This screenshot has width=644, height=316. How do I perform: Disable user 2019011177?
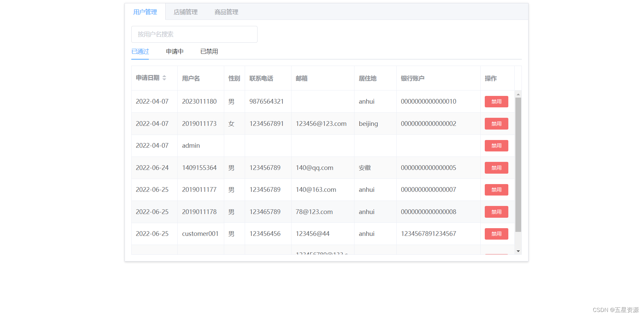coord(496,189)
